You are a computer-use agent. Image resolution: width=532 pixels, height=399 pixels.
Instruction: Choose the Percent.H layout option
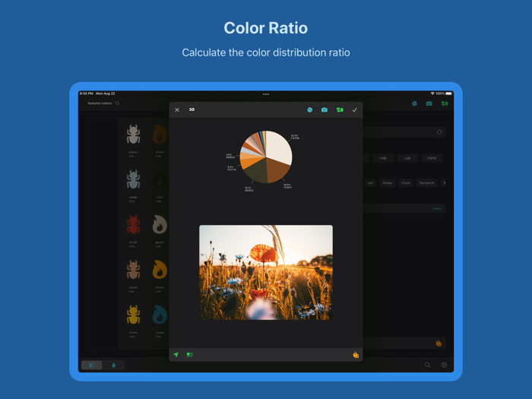pos(427,183)
